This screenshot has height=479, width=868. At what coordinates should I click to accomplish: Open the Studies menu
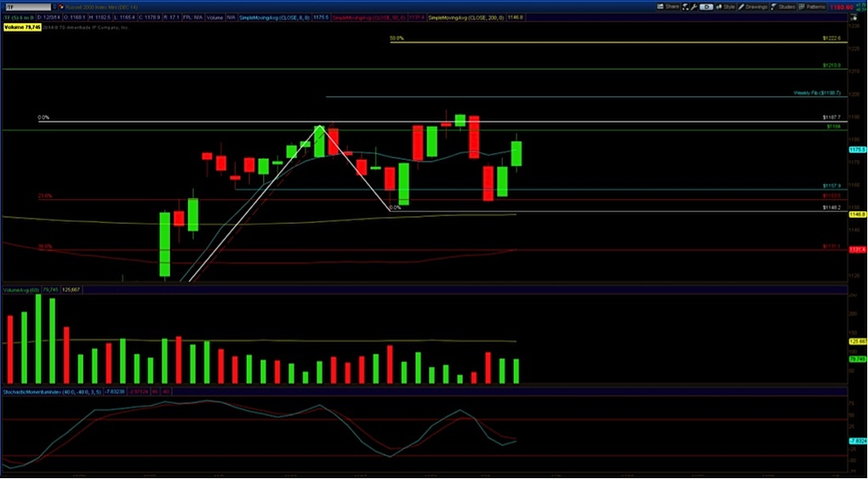(783, 7)
